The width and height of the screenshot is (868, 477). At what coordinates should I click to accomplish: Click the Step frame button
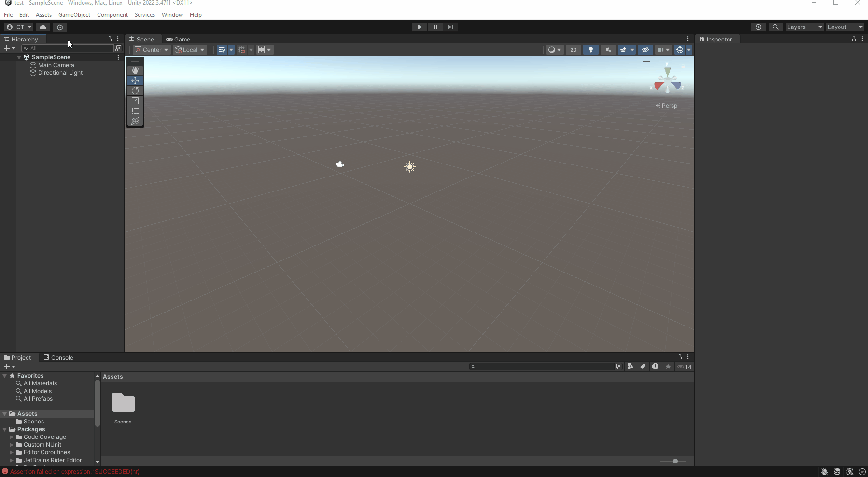[450, 27]
